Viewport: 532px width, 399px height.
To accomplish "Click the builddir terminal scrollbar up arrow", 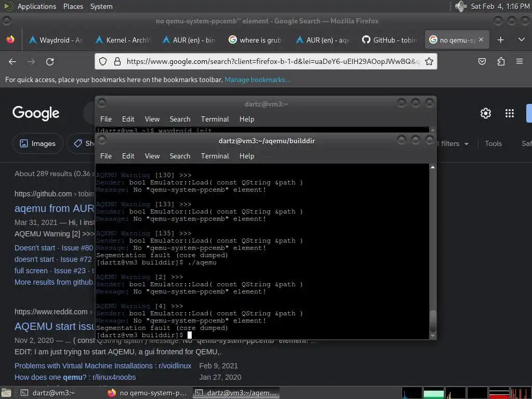I will click(433, 167).
